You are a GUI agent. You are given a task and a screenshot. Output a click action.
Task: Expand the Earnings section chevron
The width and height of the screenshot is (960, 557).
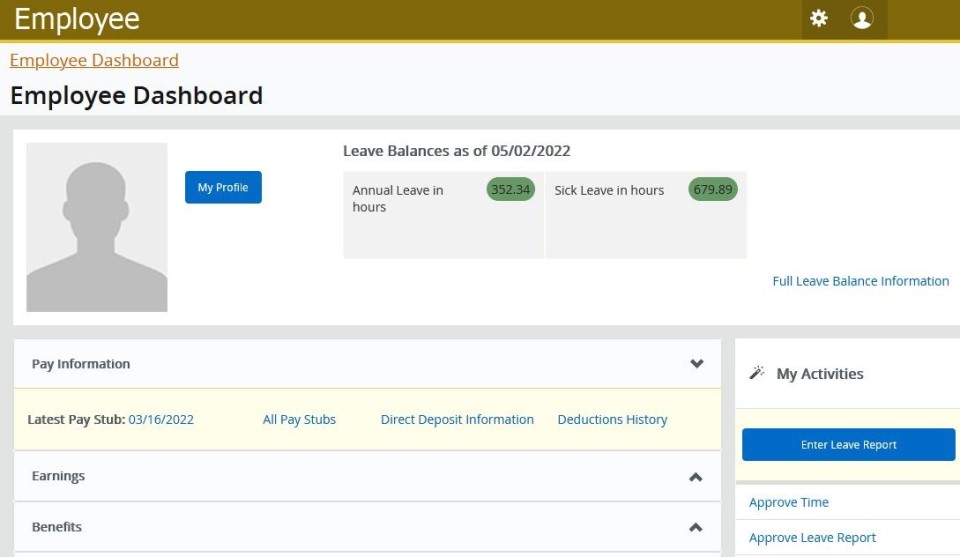pos(696,477)
